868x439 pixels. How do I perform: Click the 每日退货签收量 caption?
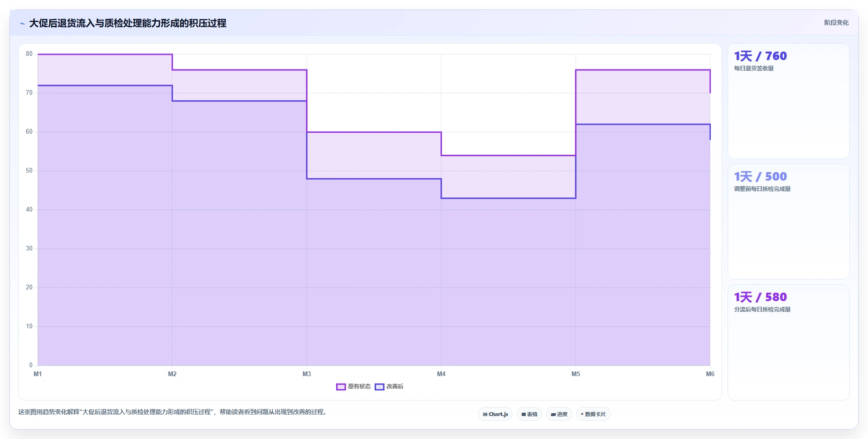click(x=754, y=68)
